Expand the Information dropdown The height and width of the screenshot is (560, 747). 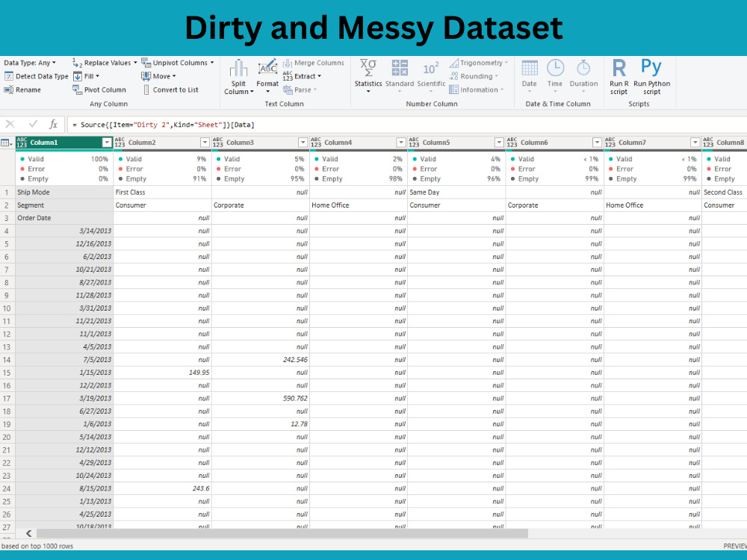502,90
